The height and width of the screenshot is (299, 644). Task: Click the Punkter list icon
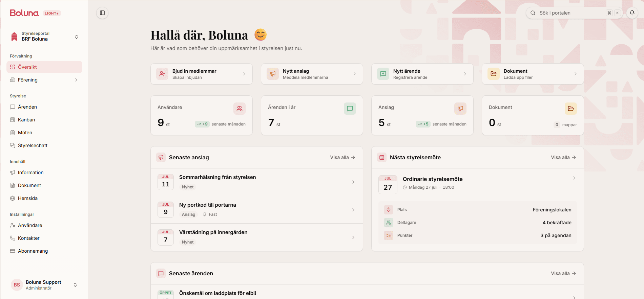[389, 235]
